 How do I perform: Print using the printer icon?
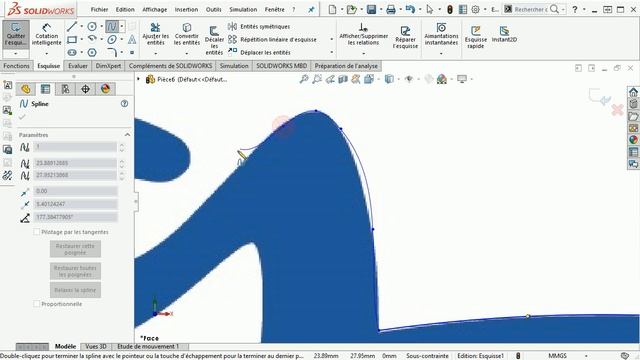point(391,9)
